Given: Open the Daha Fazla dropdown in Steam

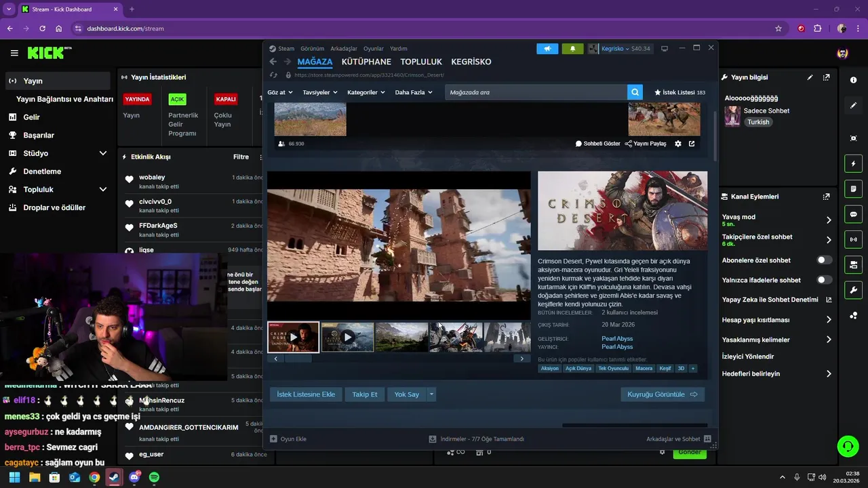Looking at the screenshot, I should point(414,92).
